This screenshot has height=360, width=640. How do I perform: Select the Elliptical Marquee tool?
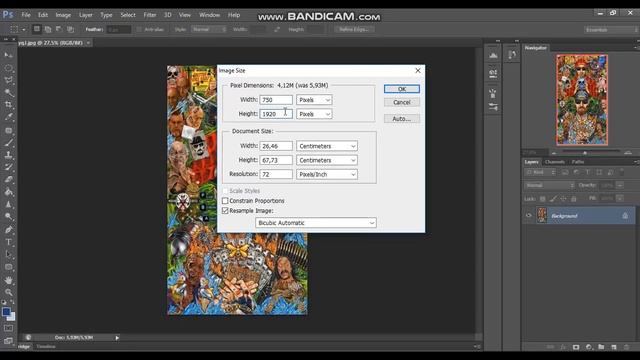[x=9, y=68]
